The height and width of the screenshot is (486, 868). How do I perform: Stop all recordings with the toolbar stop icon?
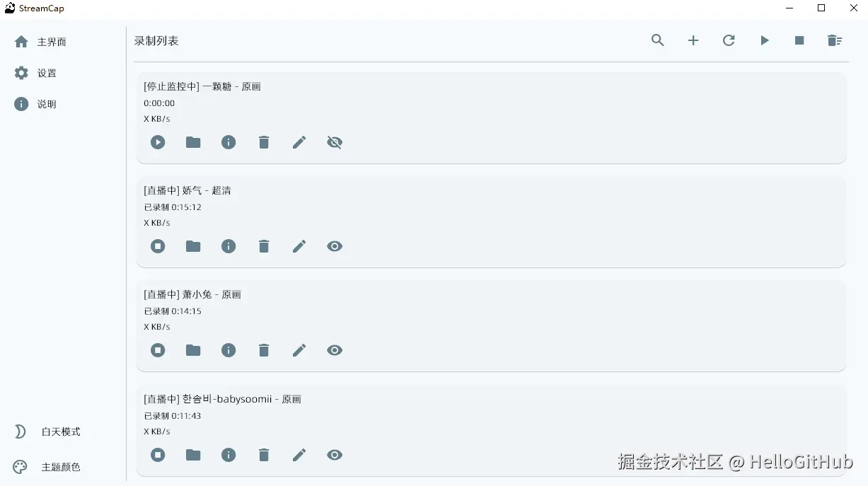799,40
